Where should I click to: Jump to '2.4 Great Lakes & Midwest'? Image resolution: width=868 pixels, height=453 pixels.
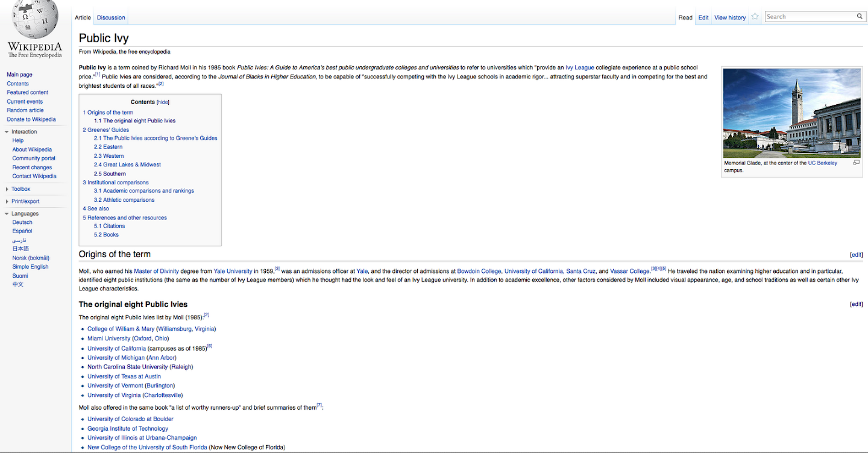pos(127,164)
